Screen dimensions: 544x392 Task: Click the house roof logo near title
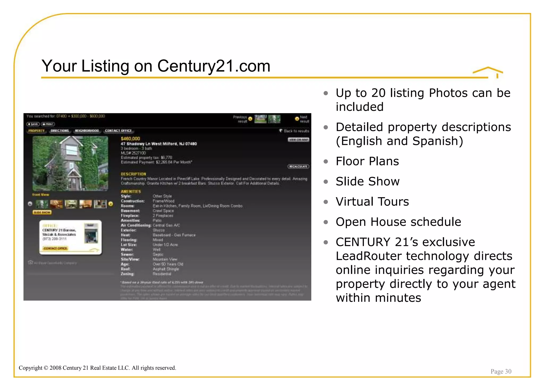pos(488,72)
